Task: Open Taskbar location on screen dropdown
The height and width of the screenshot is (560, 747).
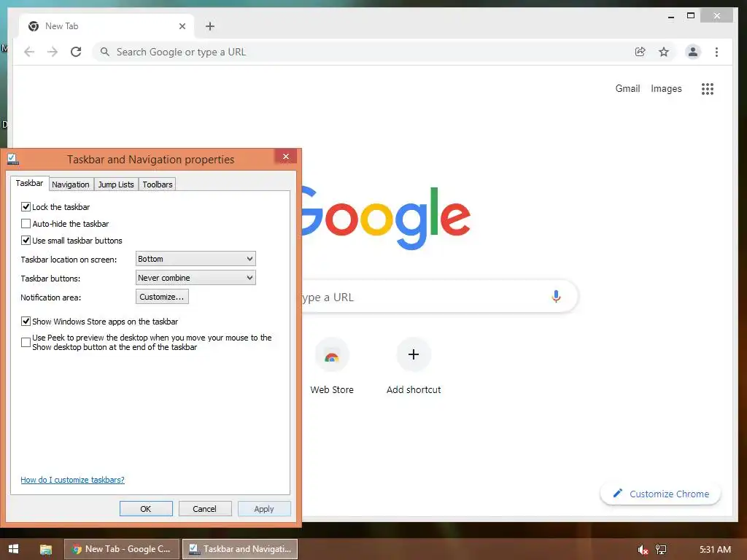Action: 196,259
